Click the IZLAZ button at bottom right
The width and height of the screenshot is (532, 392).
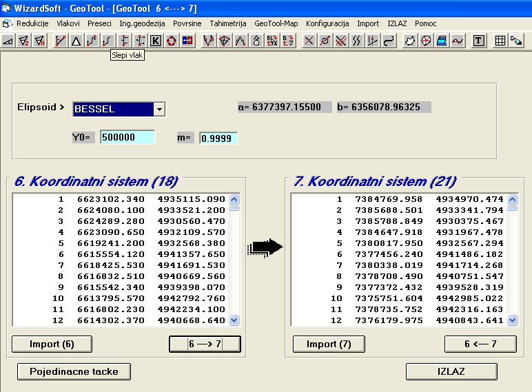tap(451, 371)
